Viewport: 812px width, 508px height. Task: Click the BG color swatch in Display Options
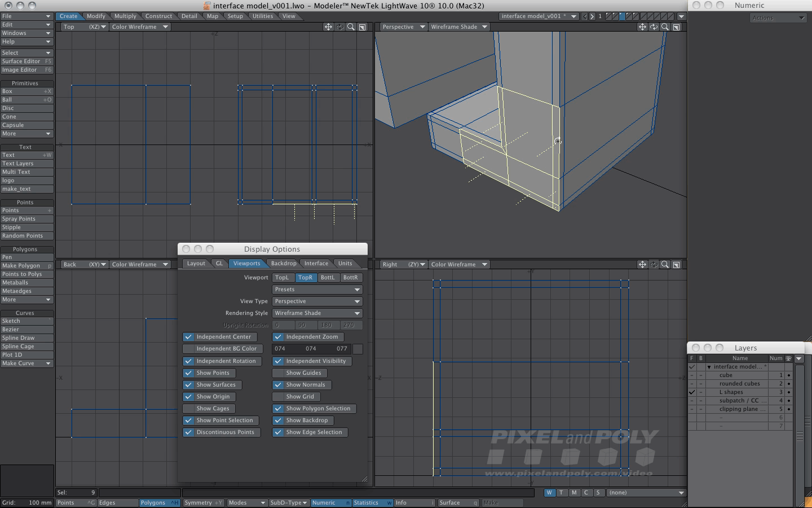(x=358, y=349)
